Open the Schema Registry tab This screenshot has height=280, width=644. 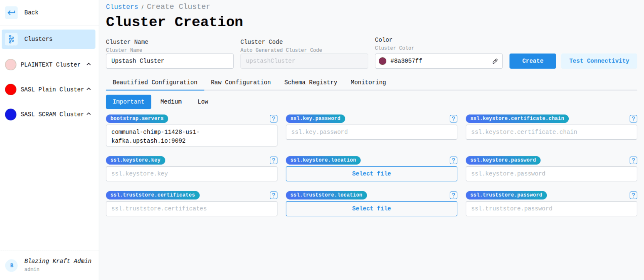(x=311, y=82)
